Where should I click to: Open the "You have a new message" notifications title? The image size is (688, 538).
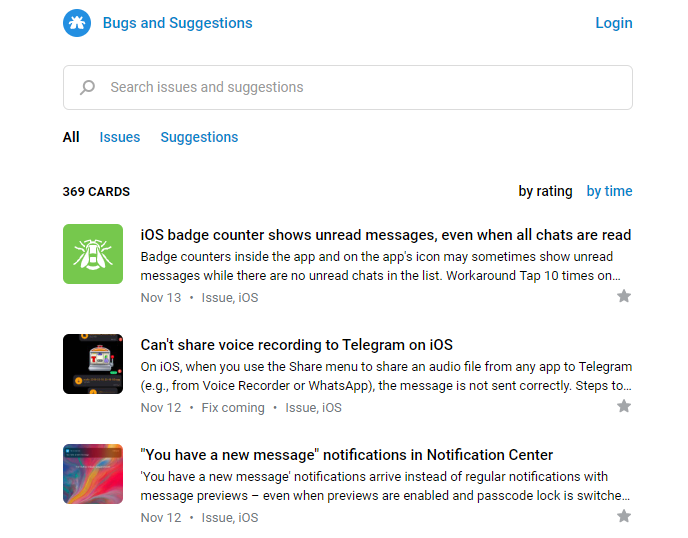[x=347, y=455]
